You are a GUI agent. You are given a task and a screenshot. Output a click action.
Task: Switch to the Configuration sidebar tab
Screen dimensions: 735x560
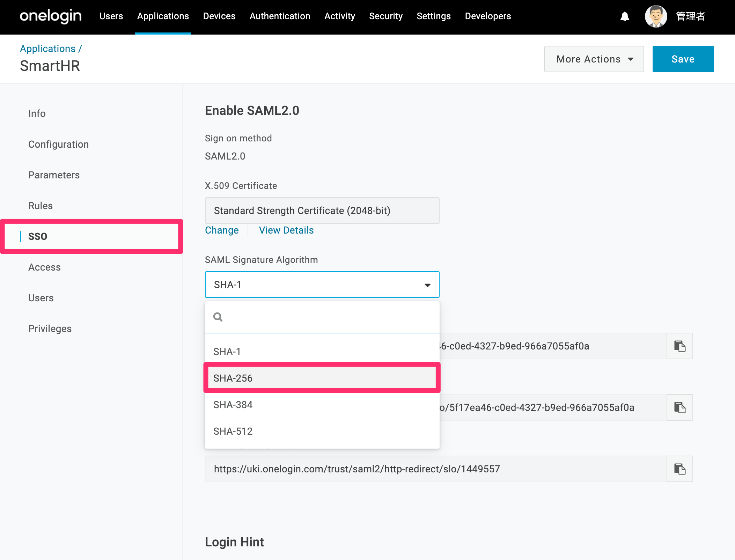(58, 144)
